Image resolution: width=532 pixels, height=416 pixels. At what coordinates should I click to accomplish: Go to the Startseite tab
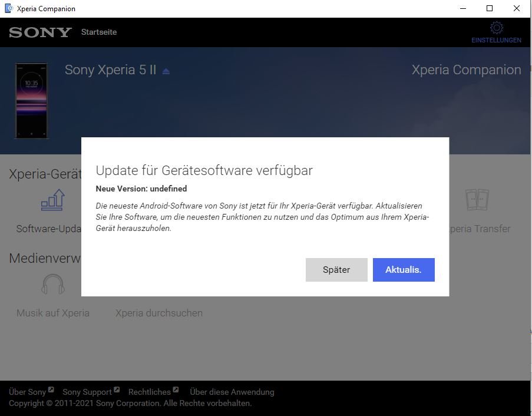pyautogui.click(x=99, y=32)
